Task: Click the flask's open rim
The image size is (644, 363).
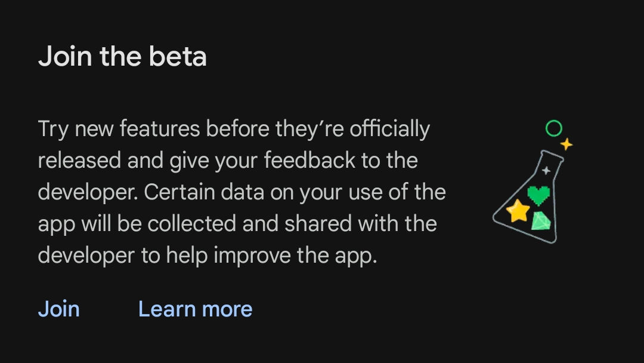Action: tap(552, 156)
